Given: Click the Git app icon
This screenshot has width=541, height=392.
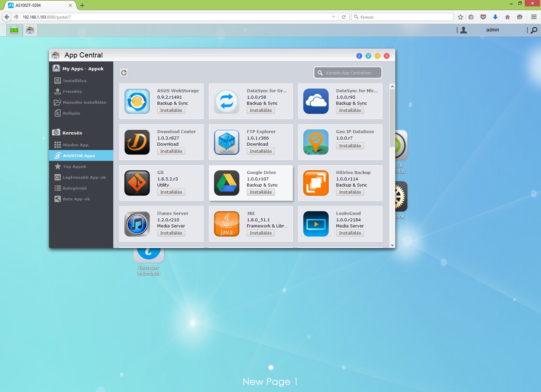Looking at the screenshot, I should (137, 183).
